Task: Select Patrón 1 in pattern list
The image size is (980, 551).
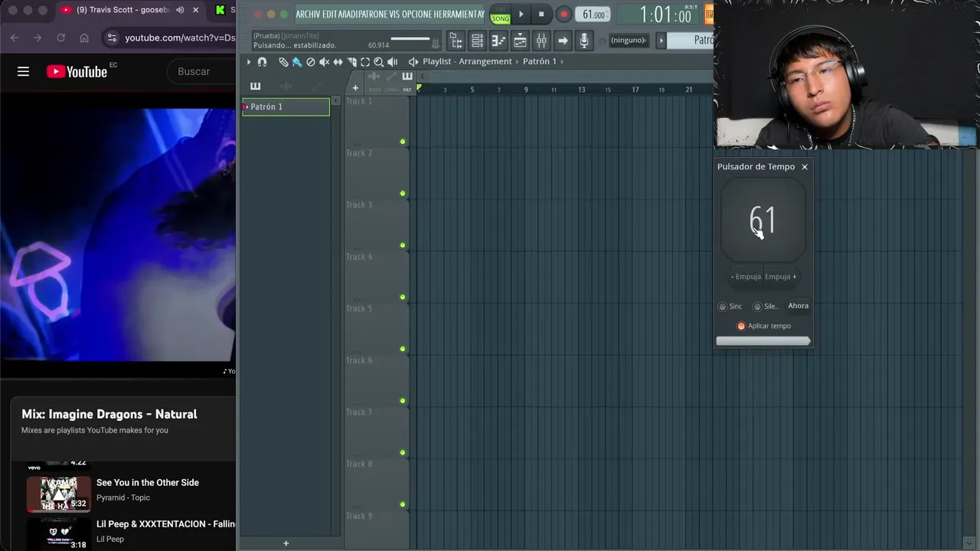Action: coord(286,106)
